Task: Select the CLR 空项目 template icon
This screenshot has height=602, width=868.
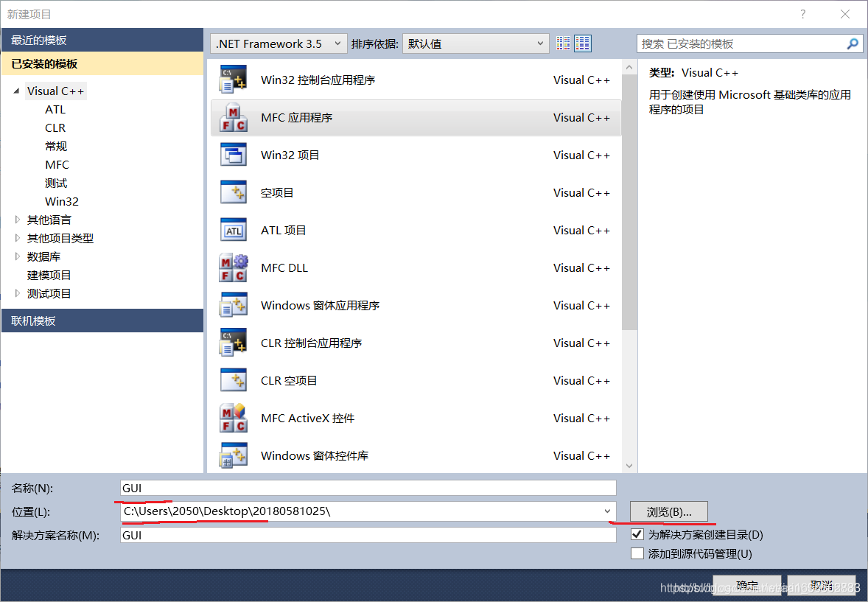Action: coord(233,380)
